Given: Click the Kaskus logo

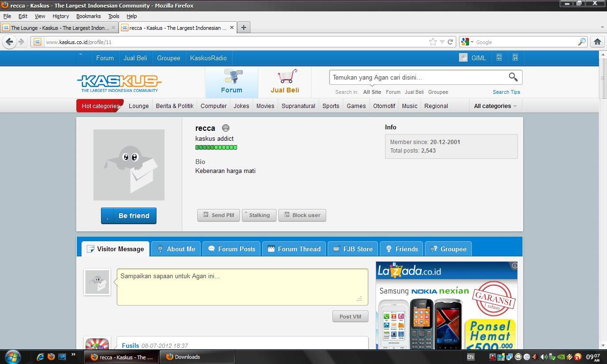Looking at the screenshot, I should [x=119, y=83].
